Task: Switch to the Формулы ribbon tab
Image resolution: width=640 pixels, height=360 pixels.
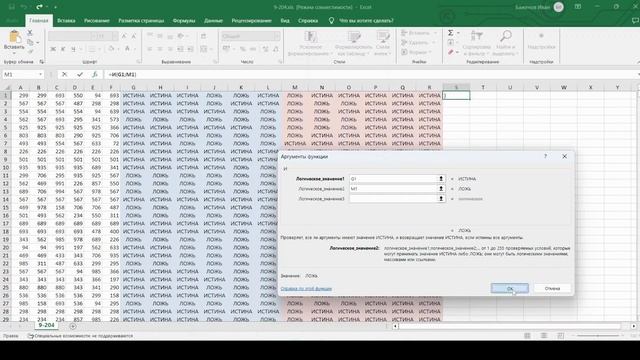Action: 184,20
